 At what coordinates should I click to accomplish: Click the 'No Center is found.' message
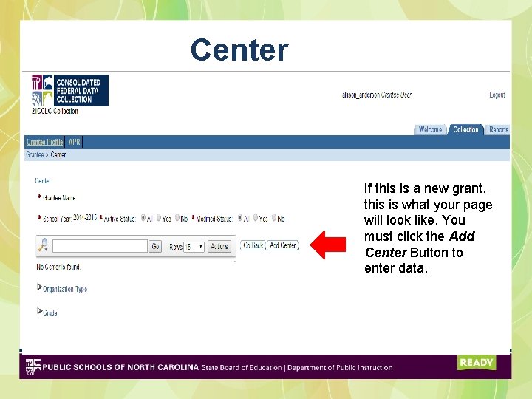click(x=58, y=267)
